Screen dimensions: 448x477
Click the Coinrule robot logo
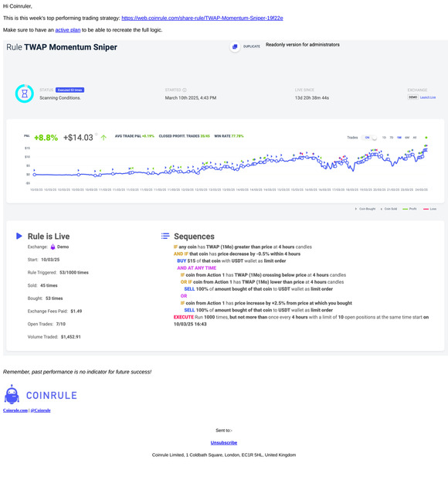tap(12, 394)
